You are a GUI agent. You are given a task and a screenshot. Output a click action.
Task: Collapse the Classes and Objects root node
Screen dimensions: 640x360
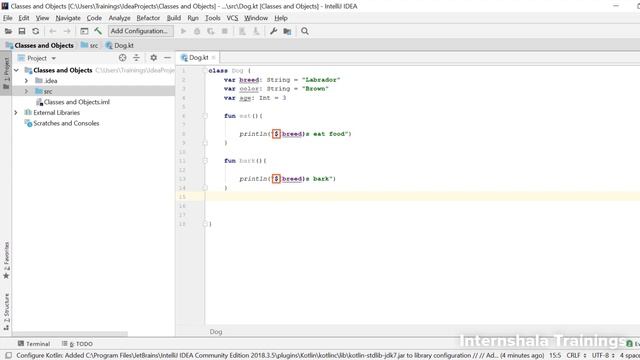(16, 70)
